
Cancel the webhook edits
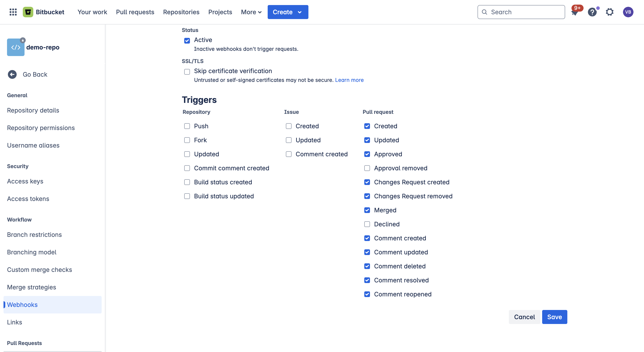pyautogui.click(x=524, y=317)
